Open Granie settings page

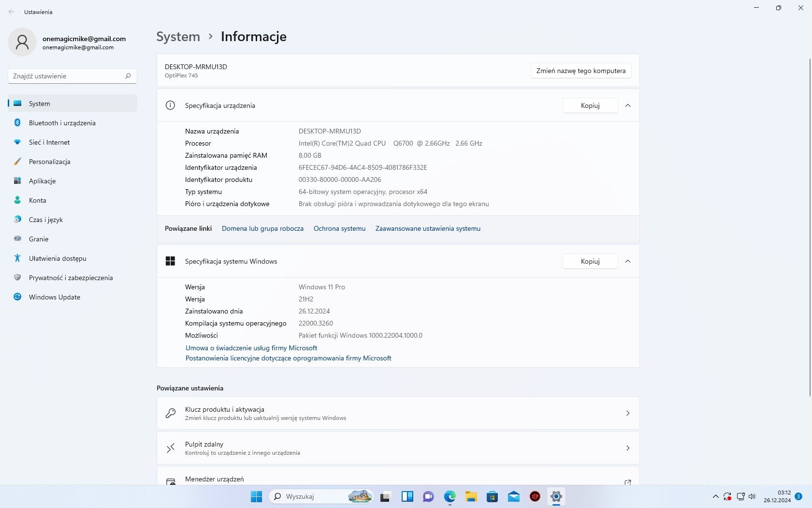pos(72,239)
